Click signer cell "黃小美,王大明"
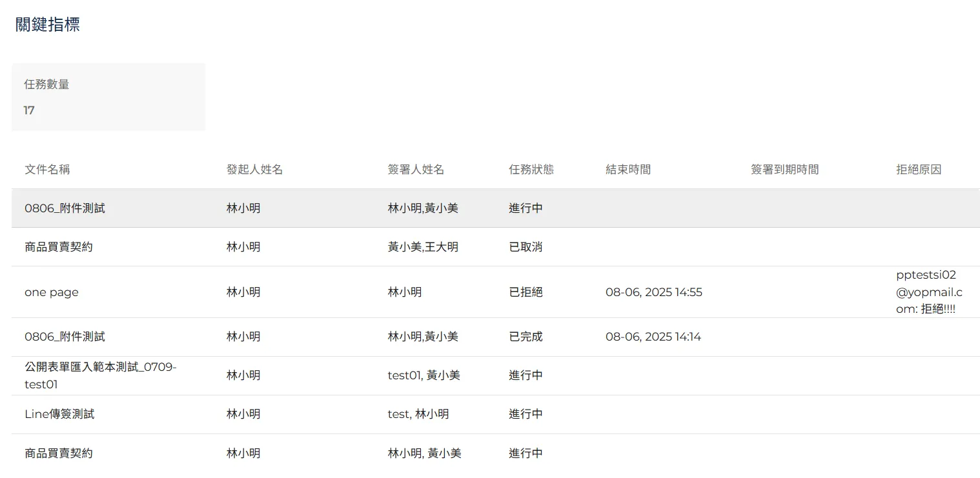 click(x=423, y=247)
